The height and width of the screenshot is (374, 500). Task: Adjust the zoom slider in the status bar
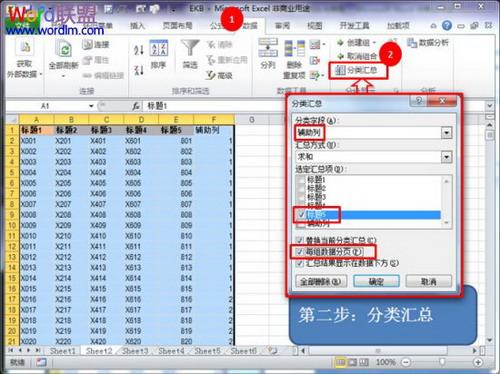[x=442, y=362]
